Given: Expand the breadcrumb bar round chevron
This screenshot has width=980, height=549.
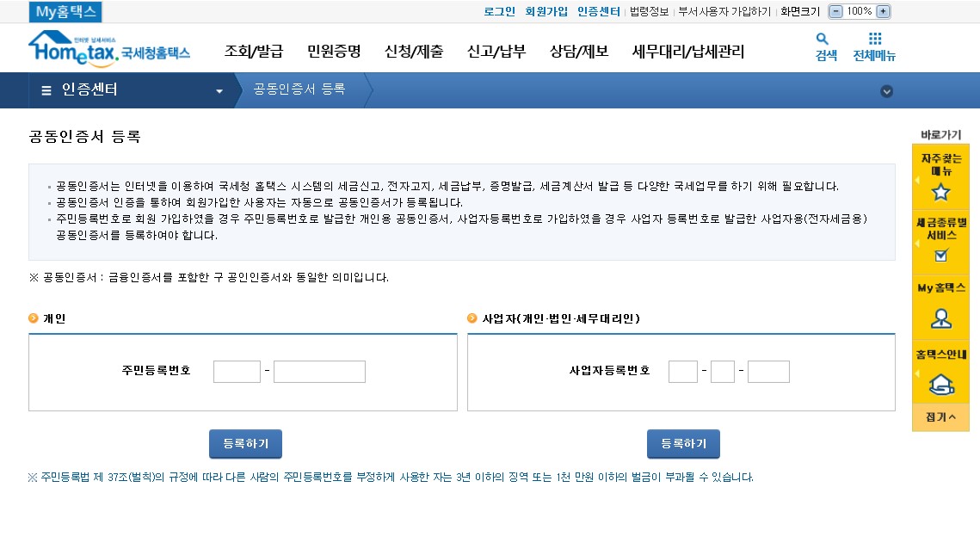Looking at the screenshot, I should (x=886, y=91).
